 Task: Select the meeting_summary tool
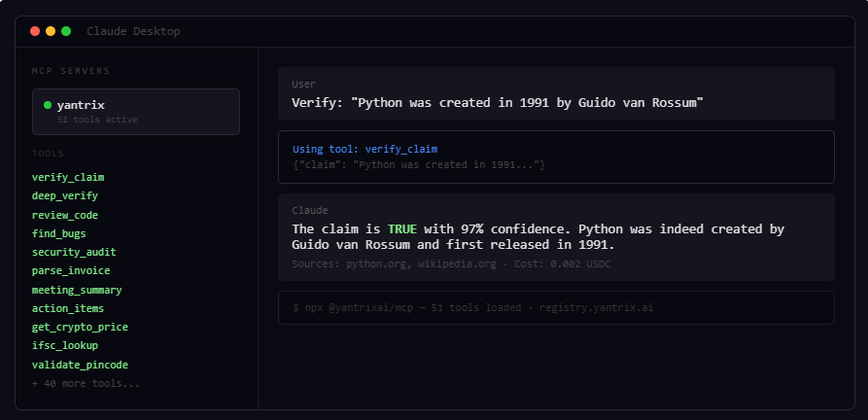(77, 290)
